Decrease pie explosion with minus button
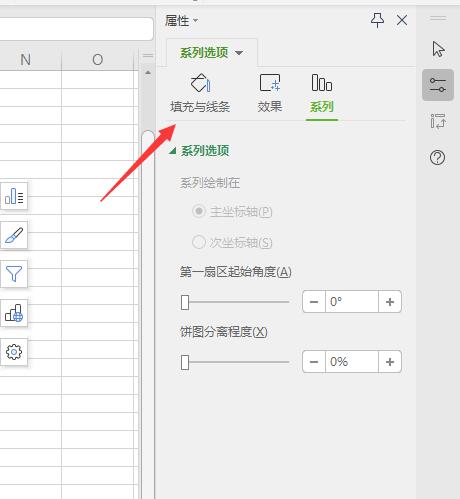This screenshot has height=499, width=460. point(314,362)
